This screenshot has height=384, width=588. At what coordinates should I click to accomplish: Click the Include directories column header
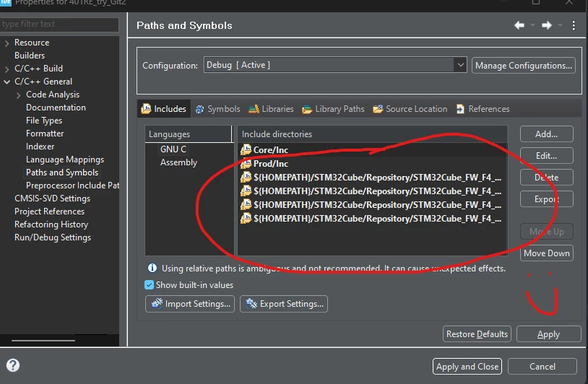[372, 134]
